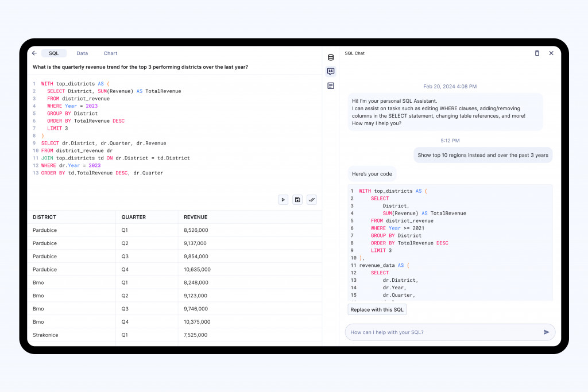Select the Strakonice Q1 table row
Screen dimensions: 588x392
point(172,335)
